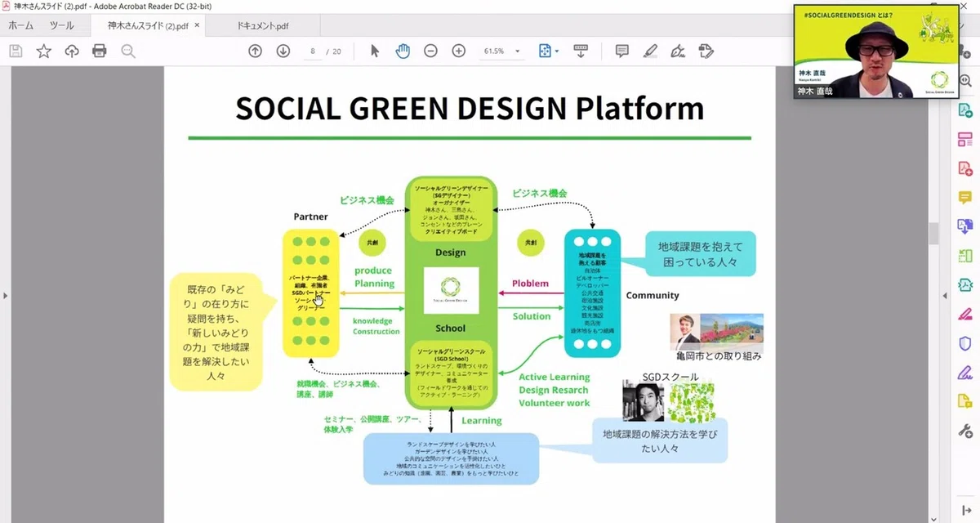This screenshot has height=523, width=980.
Task: Click the produce Planning label
Action: [x=374, y=277]
